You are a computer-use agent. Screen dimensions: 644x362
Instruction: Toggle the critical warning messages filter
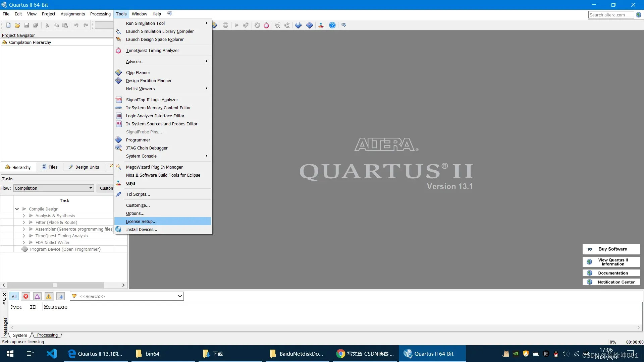tap(37, 296)
